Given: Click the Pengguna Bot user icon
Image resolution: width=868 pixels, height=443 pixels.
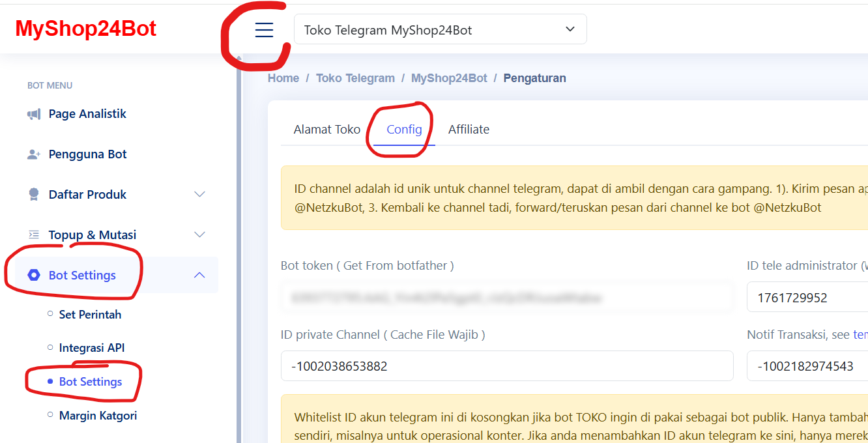Looking at the screenshot, I should [33, 154].
